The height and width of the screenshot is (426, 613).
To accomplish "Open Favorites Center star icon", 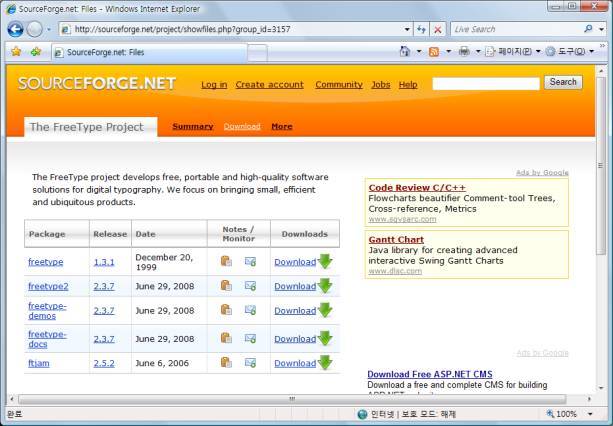I will click(16, 52).
